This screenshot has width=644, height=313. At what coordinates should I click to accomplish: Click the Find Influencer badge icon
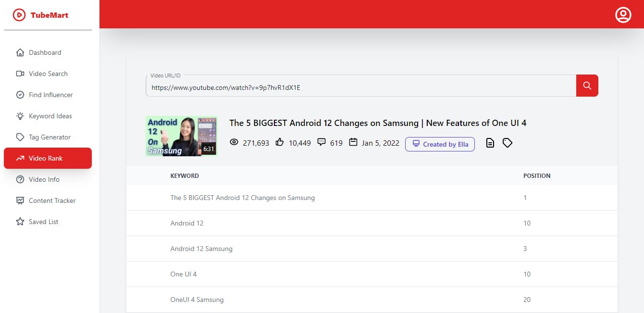coord(20,95)
